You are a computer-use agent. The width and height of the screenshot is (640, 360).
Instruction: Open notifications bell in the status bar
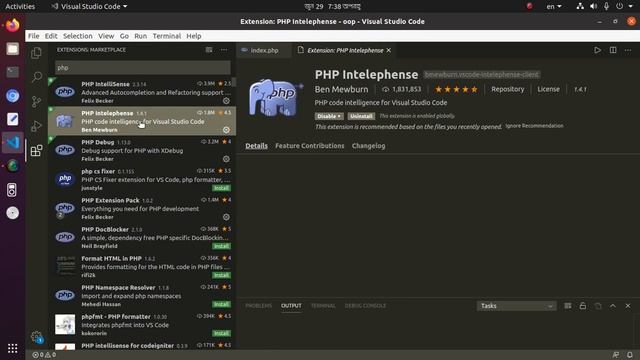click(630, 355)
